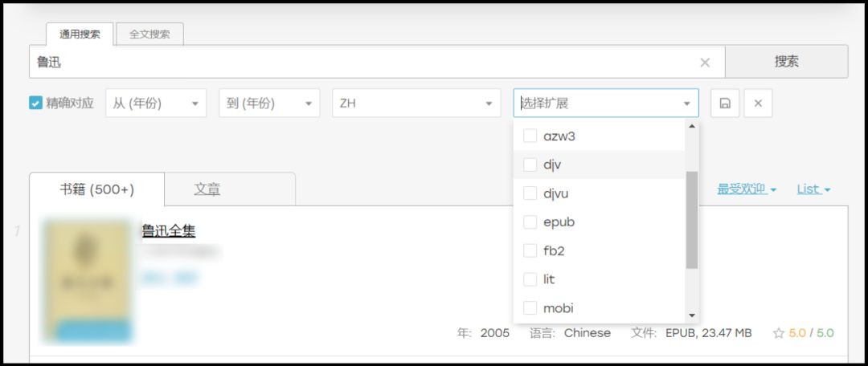Toggle the 精确对应 exact match checkbox
Screen dimensions: 868x366
coord(36,104)
